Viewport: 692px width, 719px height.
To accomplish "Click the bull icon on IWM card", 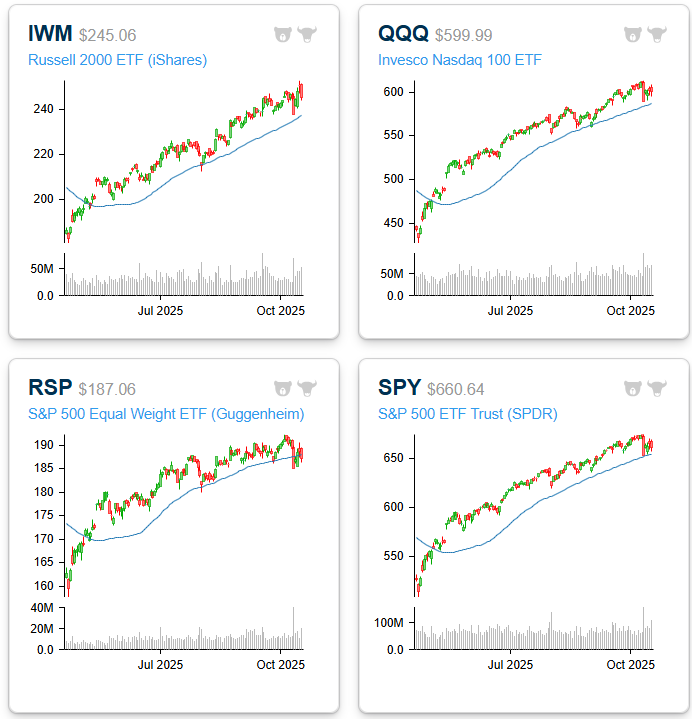I will pos(306,35).
